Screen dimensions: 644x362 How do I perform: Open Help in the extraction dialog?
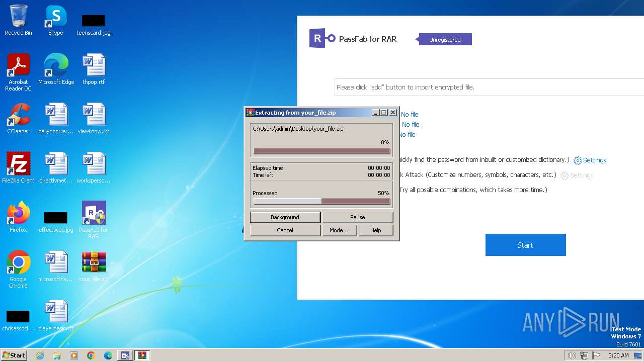point(375,230)
